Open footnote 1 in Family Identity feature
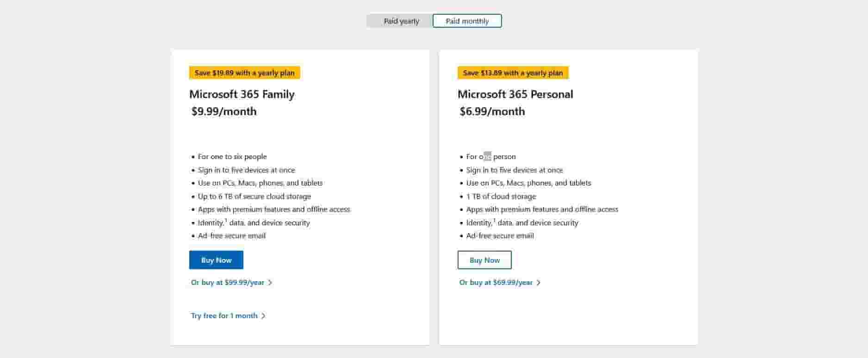 pos(227,220)
